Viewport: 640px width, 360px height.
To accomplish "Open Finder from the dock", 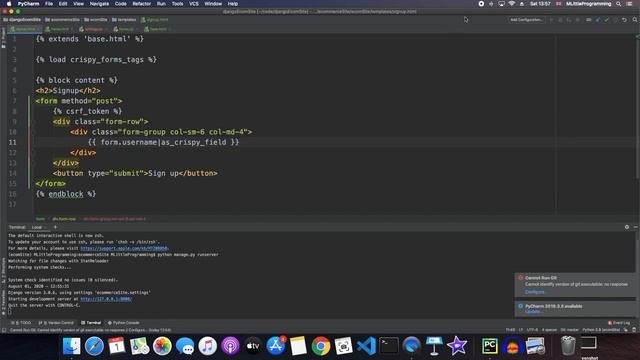I will click(72, 346).
